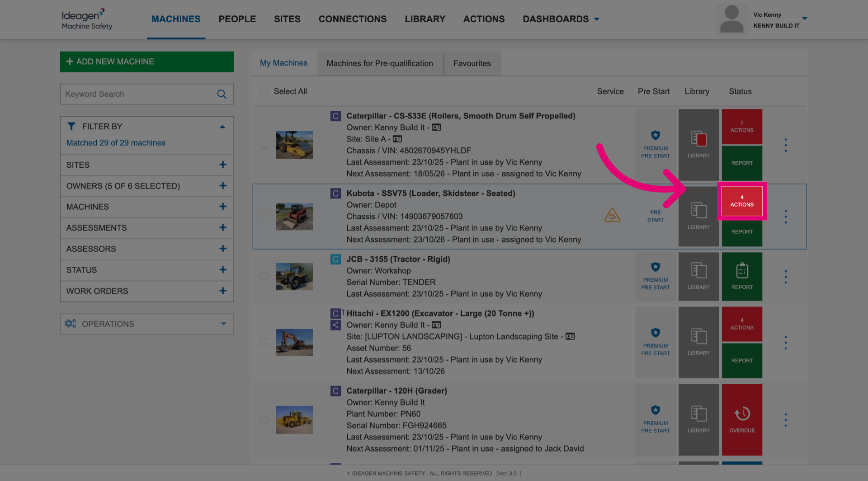
Task: Open 4 Actions for Kubota SSV75
Action: pyautogui.click(x=742, y=201)
